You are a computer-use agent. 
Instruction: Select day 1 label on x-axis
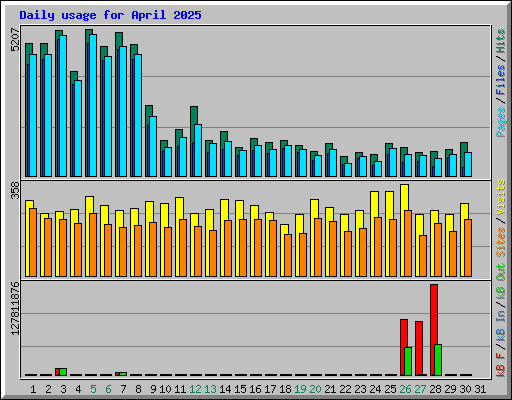(x=33, y=389)
